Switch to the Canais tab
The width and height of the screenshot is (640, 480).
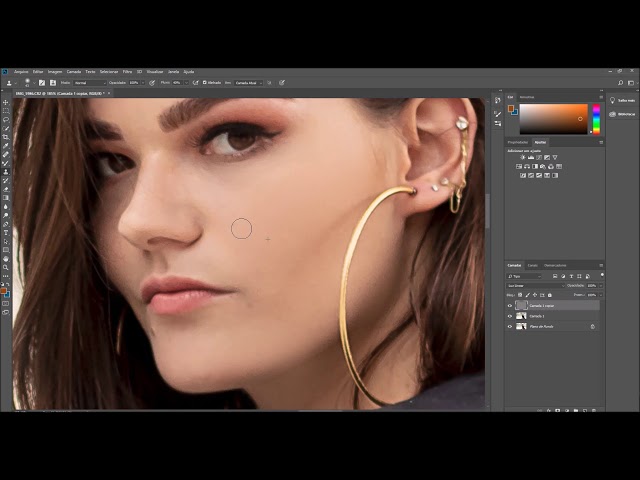click(533, 265)
